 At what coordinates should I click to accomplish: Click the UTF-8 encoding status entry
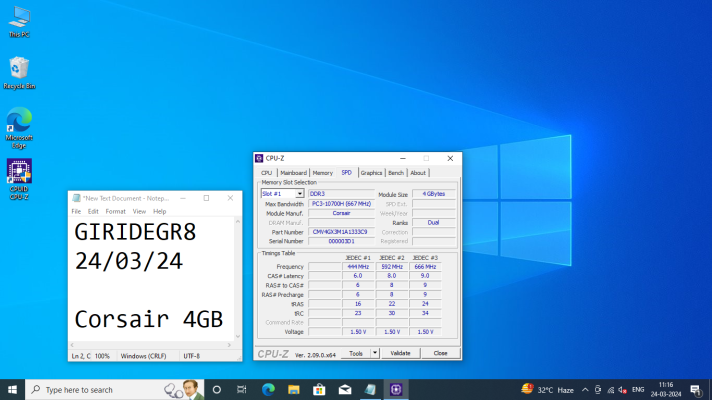tap(192, 356)
